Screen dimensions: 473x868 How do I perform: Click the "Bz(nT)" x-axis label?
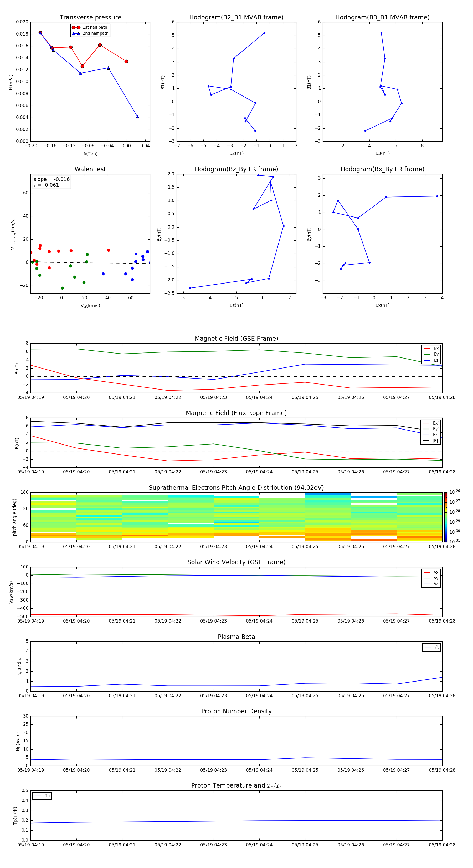click(x=236, y=305)
